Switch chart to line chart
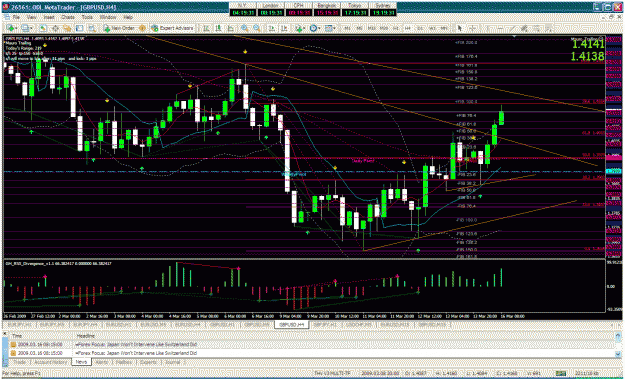The width and height of the screenshot is (625, 379). pos(230,28)
